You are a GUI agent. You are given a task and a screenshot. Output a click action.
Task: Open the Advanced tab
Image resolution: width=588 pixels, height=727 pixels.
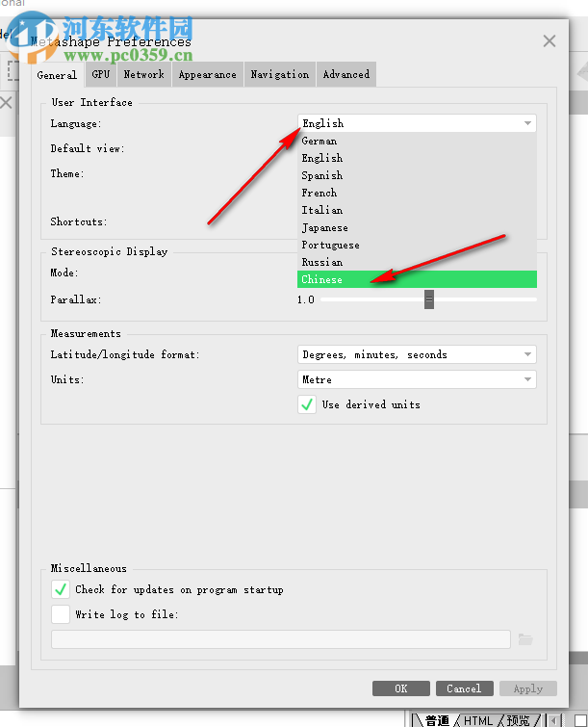[x=346, y=74]
